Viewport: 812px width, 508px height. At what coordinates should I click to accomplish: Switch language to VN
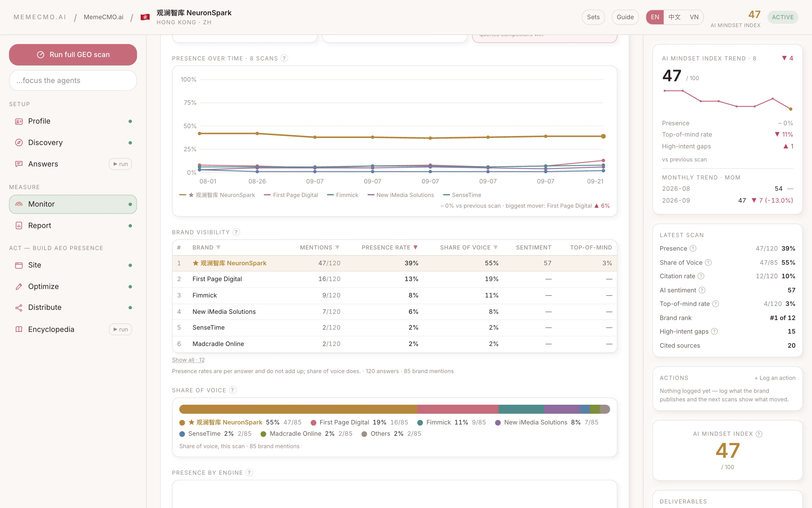[x=694, y=17]
